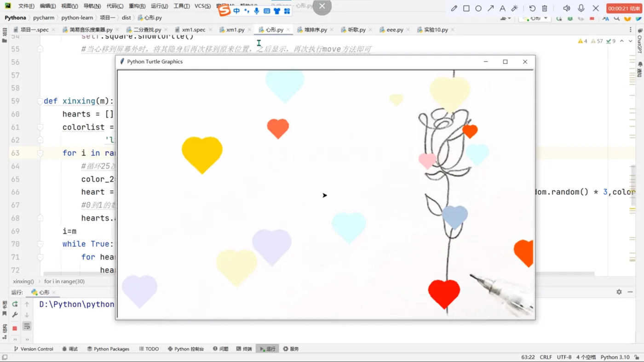The width and height of the screenshot is (644, 362).
Task: Switch to the 简易音乐搜集器.py tab
Action: pos(91,29)
